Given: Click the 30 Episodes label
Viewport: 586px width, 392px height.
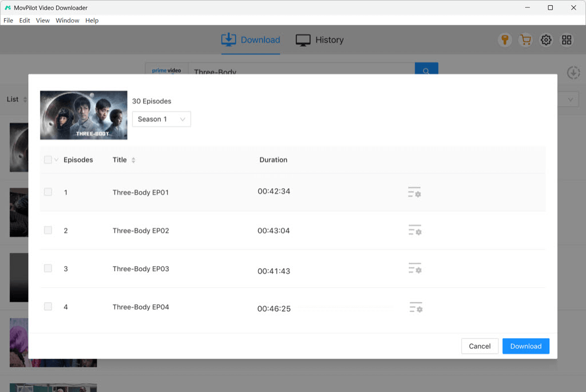Looking at the screenshot, I should click(152, 101).
